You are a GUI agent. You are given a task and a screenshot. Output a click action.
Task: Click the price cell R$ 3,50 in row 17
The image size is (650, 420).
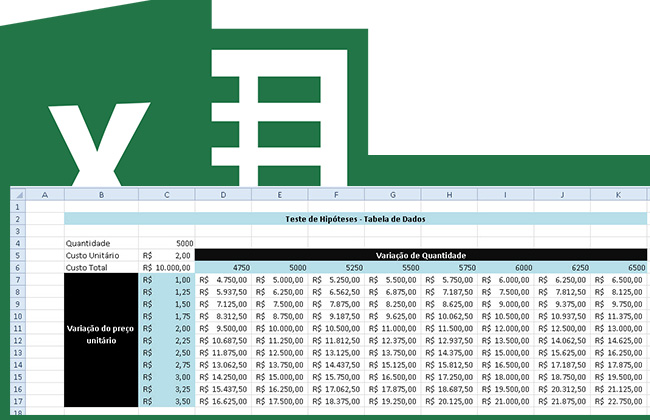tap(167, 401)
